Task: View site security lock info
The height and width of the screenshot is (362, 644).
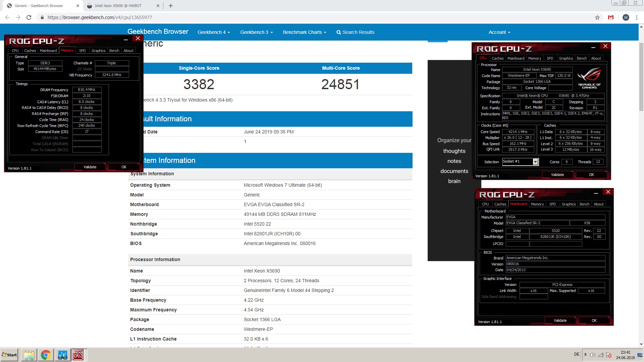Action: coord(42,17)
